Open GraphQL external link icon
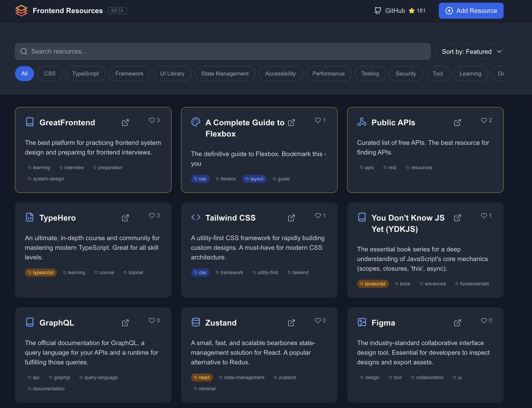 pos(125,323)
